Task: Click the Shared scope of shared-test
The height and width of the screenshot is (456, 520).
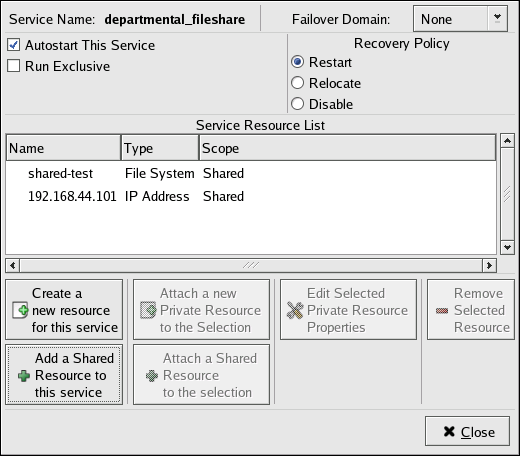Action: click(x=223, y=173)
